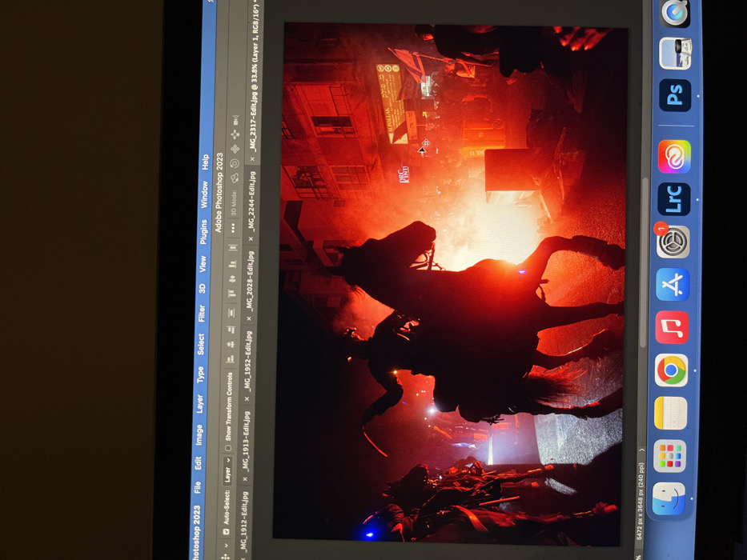Viewport: 747px width, 560px height.
Task: Click the Align top edges icon
Action: 232,292
